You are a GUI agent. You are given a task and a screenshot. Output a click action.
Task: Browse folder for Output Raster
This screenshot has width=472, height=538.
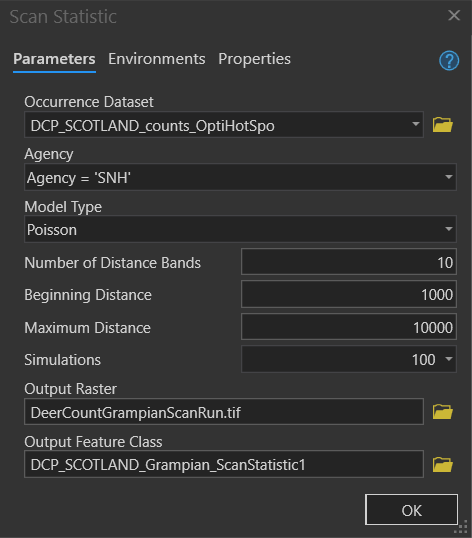click(442, 412)
